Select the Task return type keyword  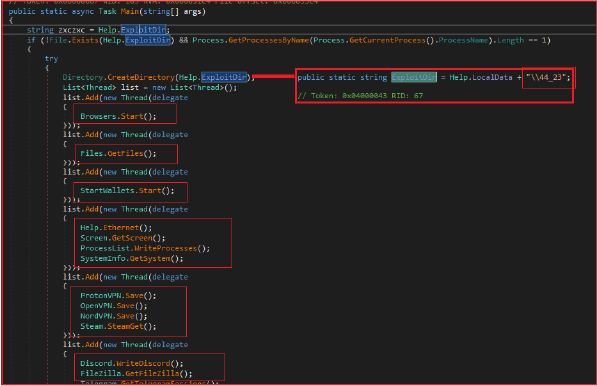point(107,11)
